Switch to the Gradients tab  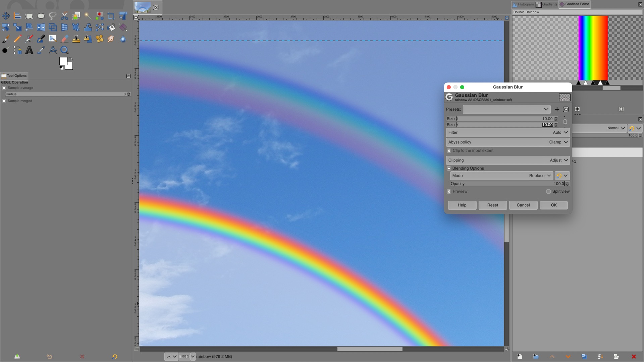(x=546, y=4)
